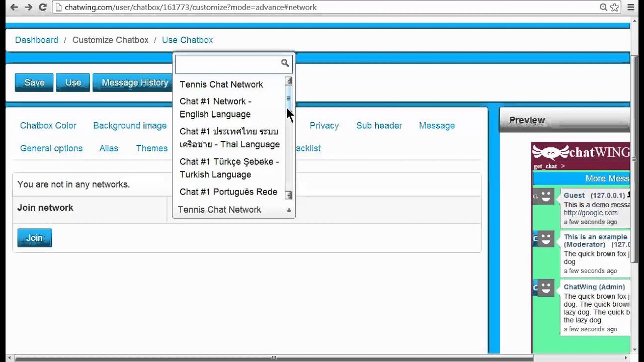Go to Dashboard breadcrumb link
Image resolution: width=644 pixels, height=362 pixels.
pyautogui.click(x=37, y=40)
